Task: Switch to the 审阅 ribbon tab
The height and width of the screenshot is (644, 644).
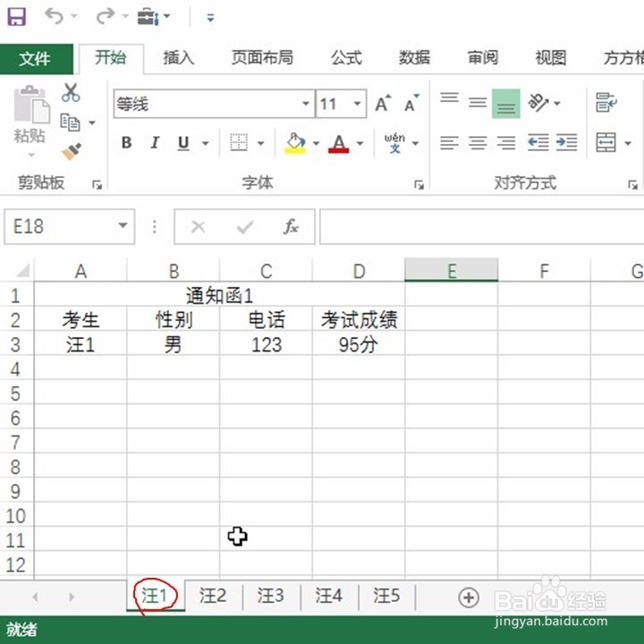Action: pos(483,58)
